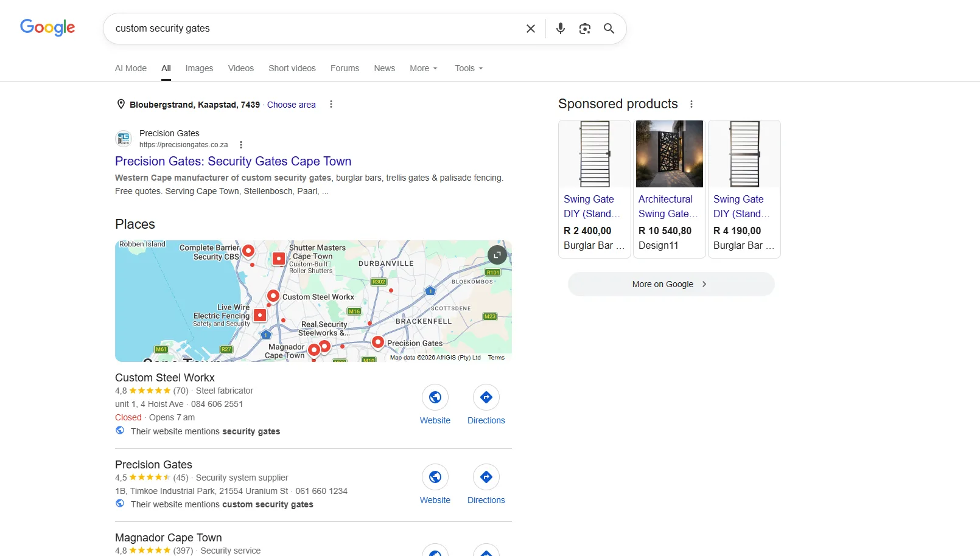Open search by image camera icon
Image resolution: width=980 pixels, height=556 pixels.
(585, 29)
